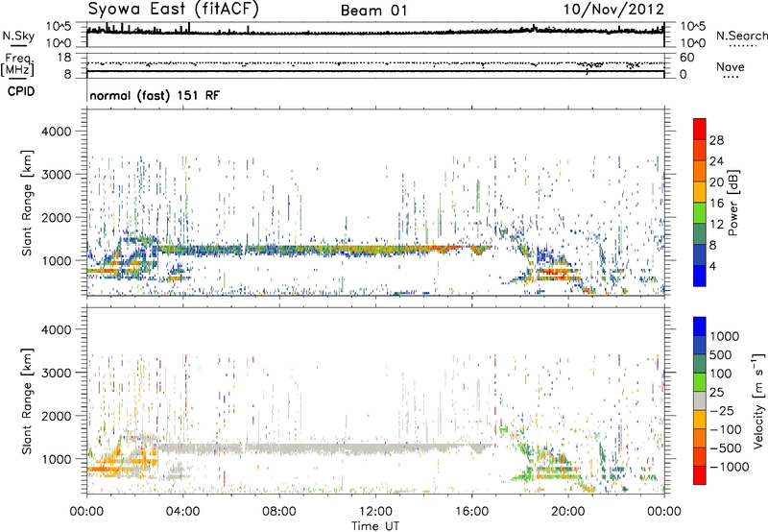The height and width of the screenshot is (532, 768).
Task: Click the text "normal (fast) 151 RF"
Action: tap(155, 95)
